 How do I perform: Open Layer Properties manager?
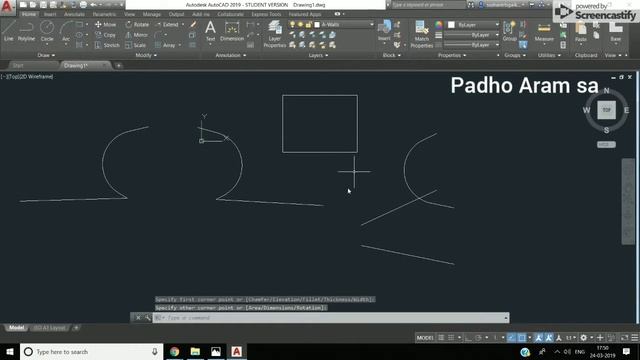(275, 34)
